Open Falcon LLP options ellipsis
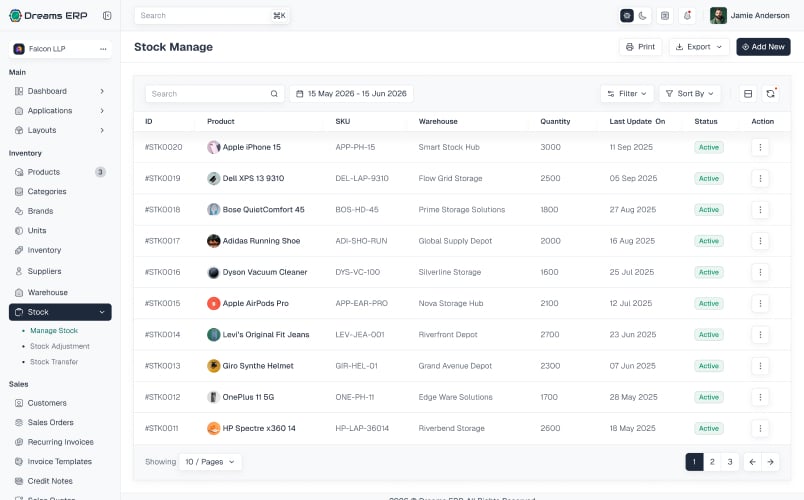This screenshot has height=500, width=804. click(103, 49)
